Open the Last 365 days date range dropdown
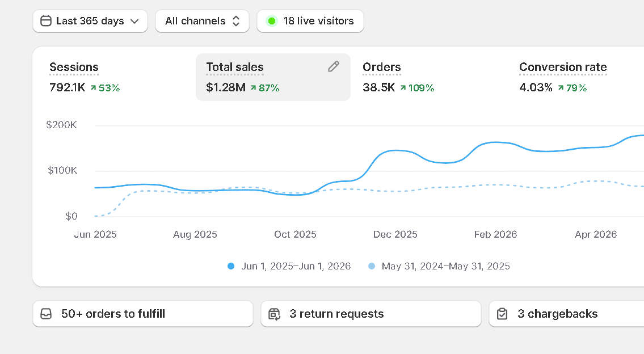 point(90,21)
